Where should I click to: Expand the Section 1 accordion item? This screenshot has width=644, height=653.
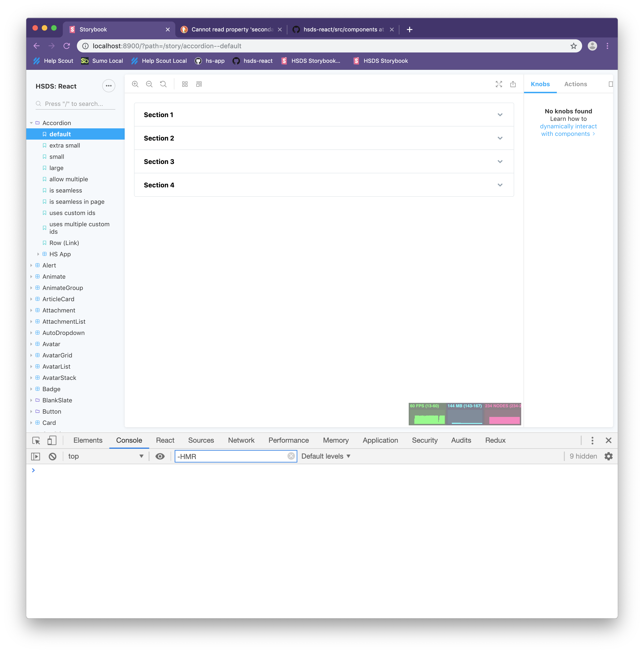[323, 114]
